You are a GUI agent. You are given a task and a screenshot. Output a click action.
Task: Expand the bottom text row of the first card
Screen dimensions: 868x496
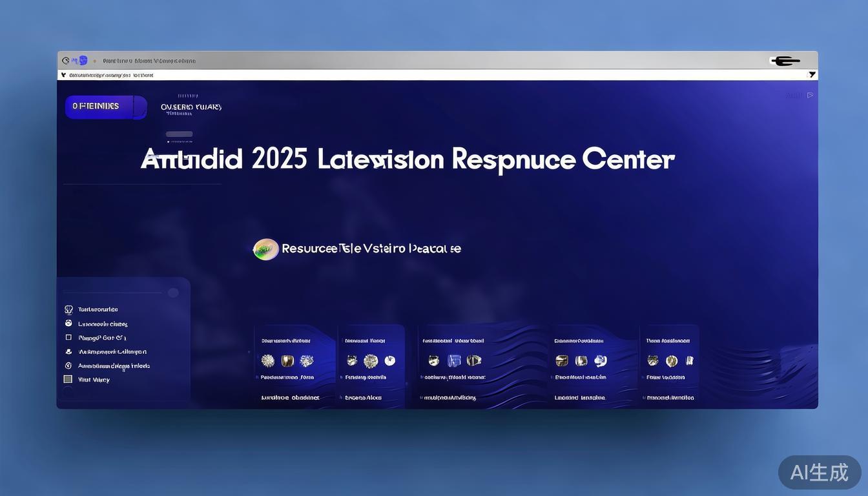(290, 398)
